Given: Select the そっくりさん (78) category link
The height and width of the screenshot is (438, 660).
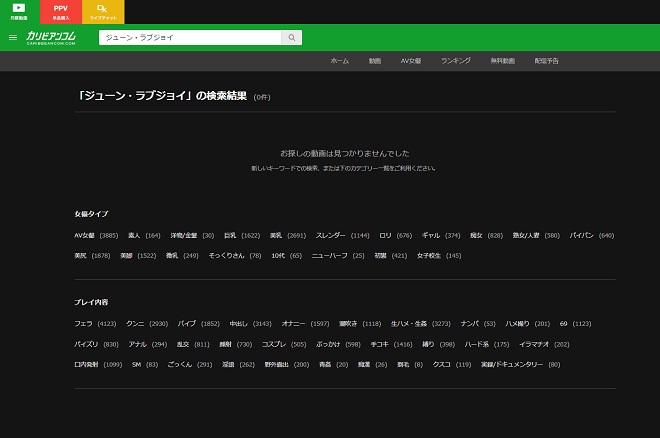Looking at the screenshot, I should pos(235,256).
